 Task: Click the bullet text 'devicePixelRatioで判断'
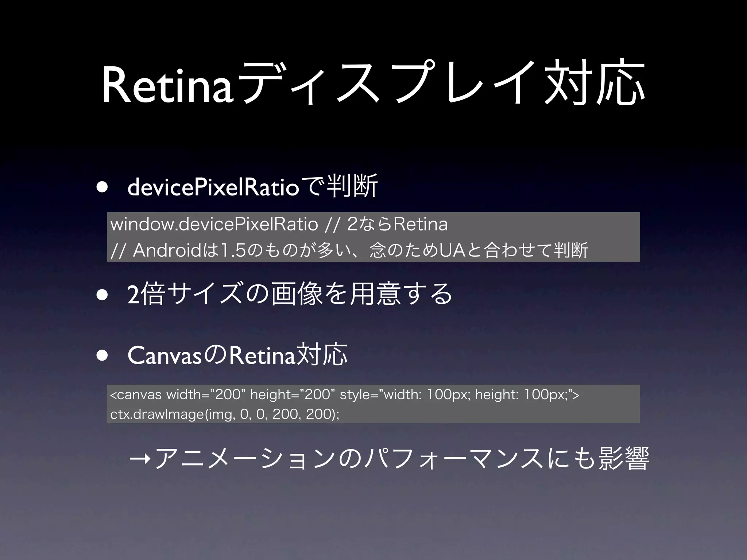252,186
